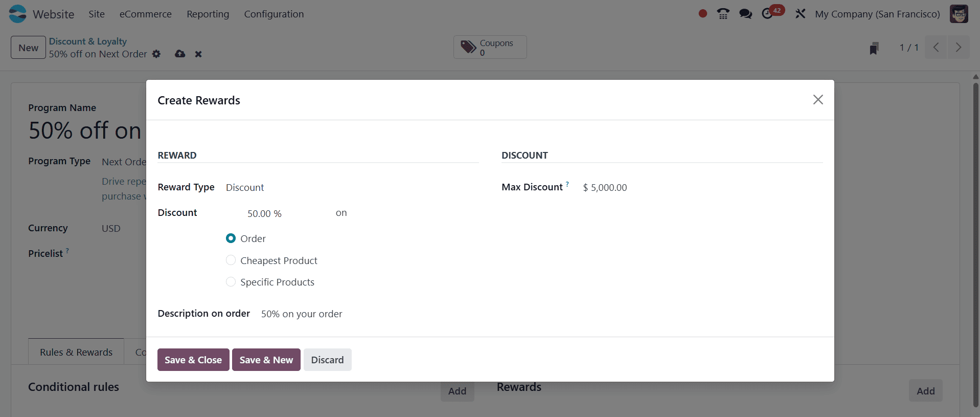Image resolution: width=980 pixels, height=417 pixels.
Task: Open the Program Type dropdown
Action: click(x=124, y=161)
